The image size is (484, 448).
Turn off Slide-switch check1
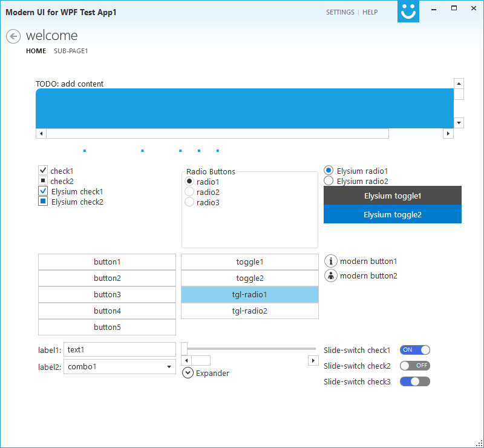(x=415, y=350)
